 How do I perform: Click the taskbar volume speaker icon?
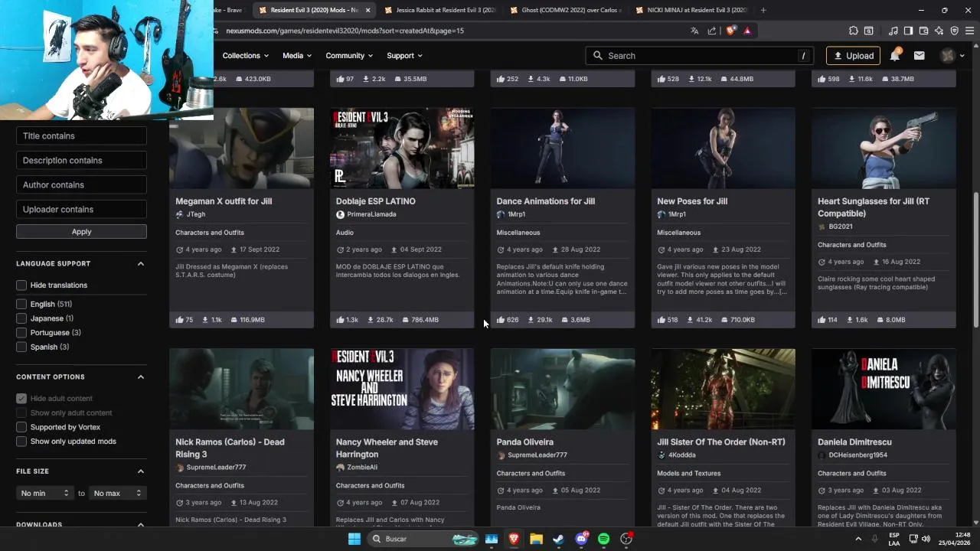click(926, 539)
